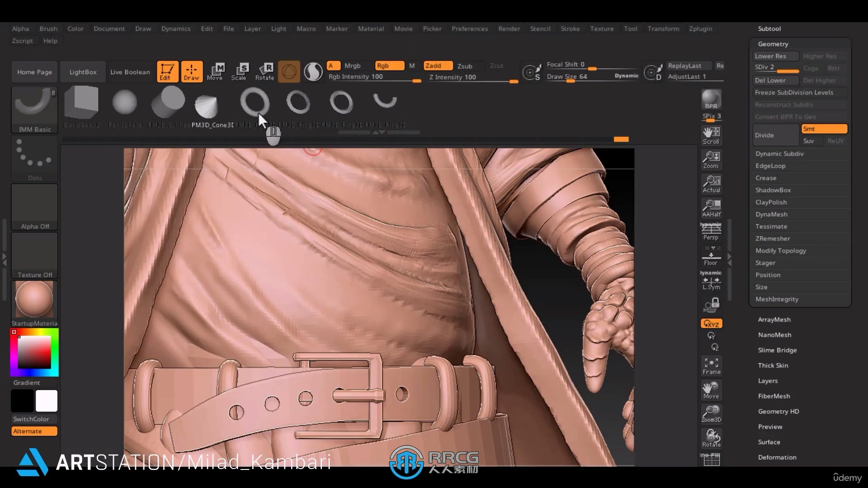Select the Move tool in toolbar
This screenshot has height=488, width=868.
coord(215,70)
